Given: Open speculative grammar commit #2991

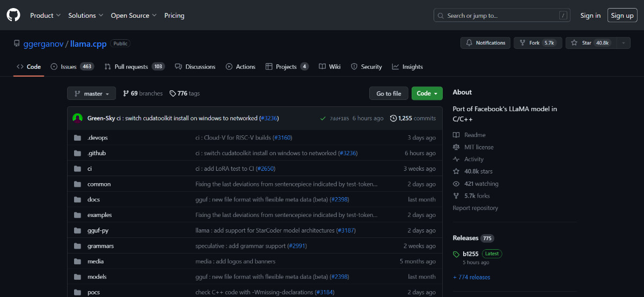Looking at the screenshot, I should pos(297,246).
